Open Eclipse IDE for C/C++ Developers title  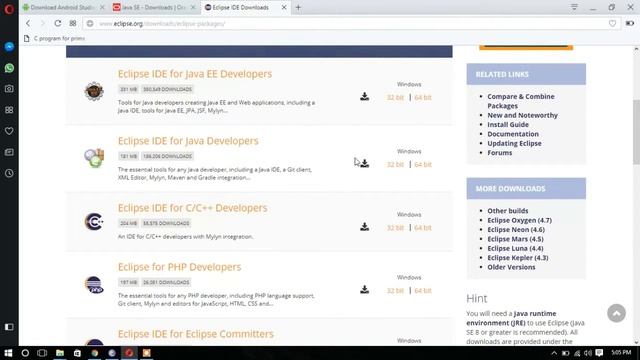pos(193,208)
